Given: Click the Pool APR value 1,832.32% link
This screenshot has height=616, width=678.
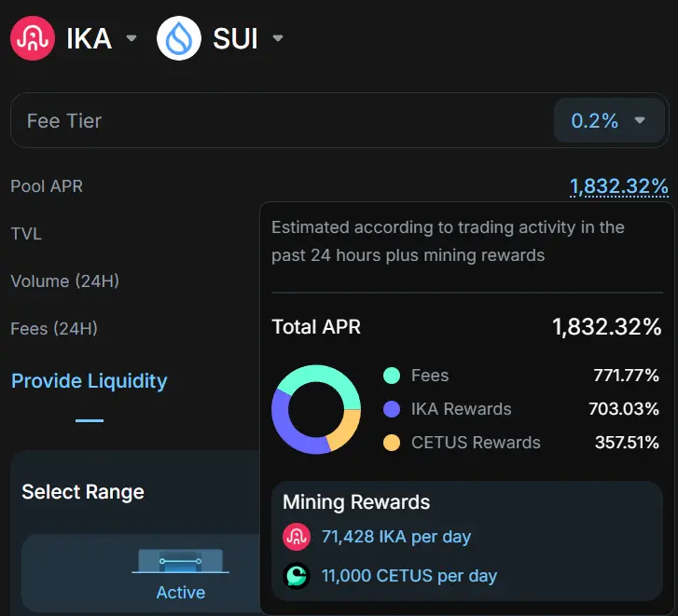Looking at the screenshot, I should [618, 186].
